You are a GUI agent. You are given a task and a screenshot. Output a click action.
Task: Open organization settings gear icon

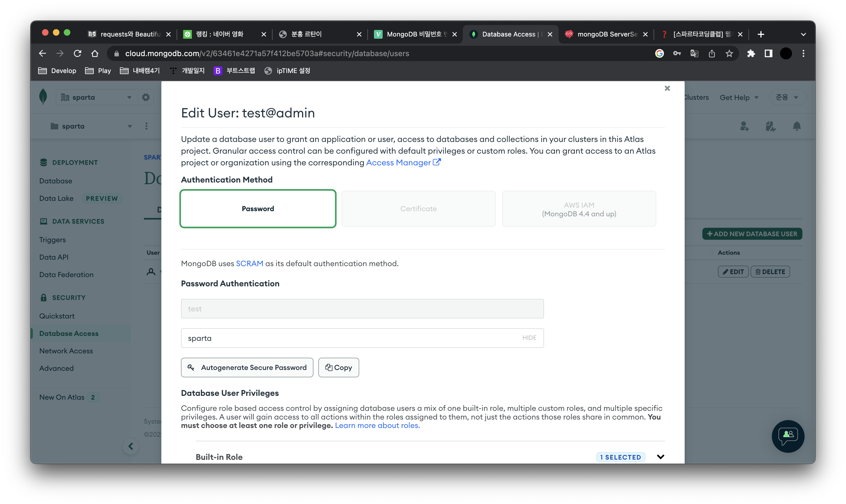point(146,98)
